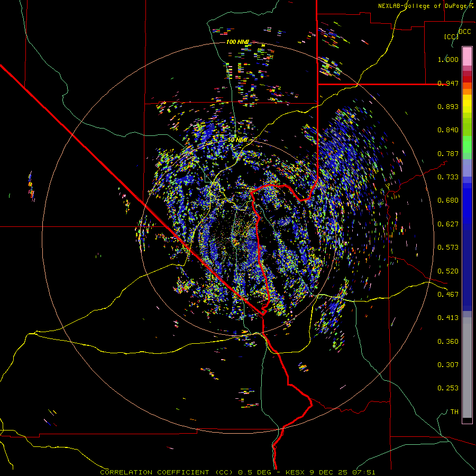Click the 100 NMI range ring label
476x476 pixels.
237,42
